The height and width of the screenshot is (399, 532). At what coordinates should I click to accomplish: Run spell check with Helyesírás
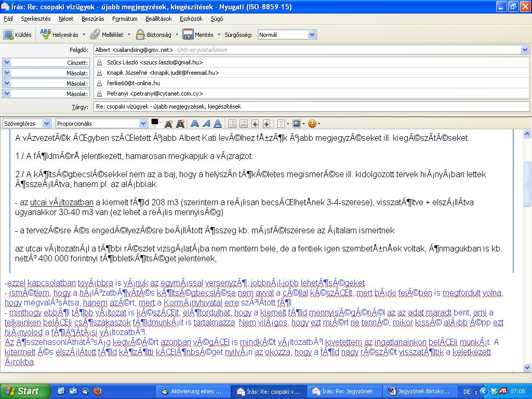pos(59,35)
